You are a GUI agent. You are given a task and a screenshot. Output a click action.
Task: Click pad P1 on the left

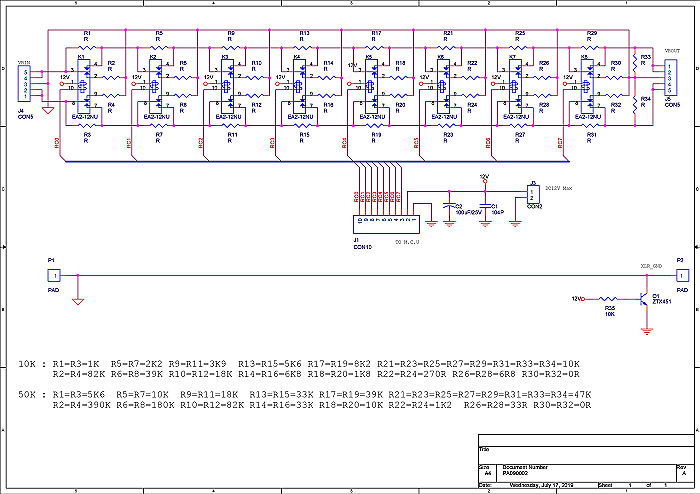click(55, 276)
